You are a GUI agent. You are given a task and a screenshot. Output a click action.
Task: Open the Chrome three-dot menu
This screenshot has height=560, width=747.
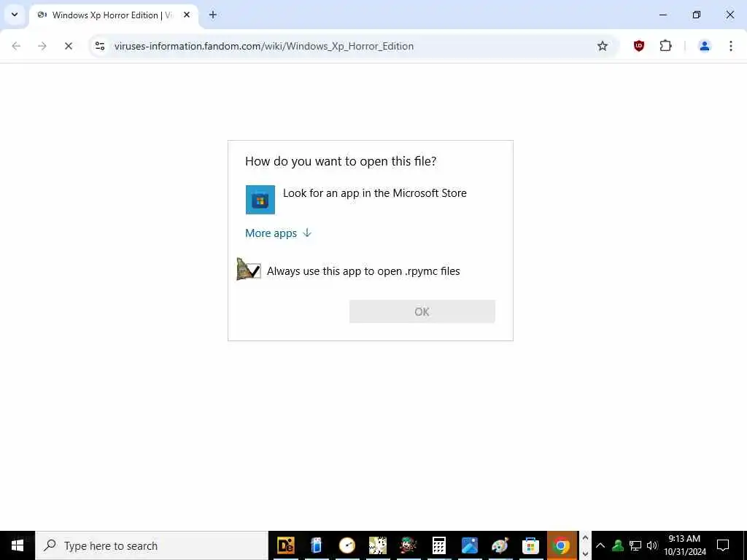click(x=731, y=46)
